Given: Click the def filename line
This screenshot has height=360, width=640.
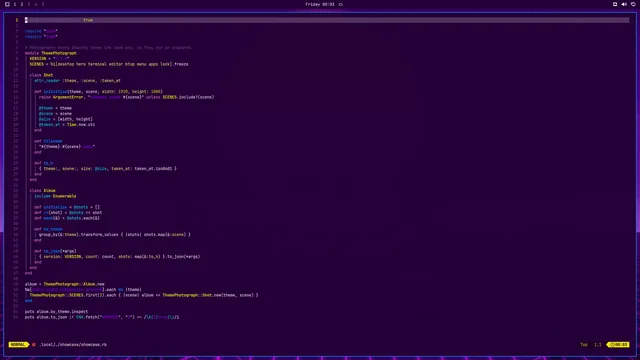Looking at the screenshot, I should point(48,141).
